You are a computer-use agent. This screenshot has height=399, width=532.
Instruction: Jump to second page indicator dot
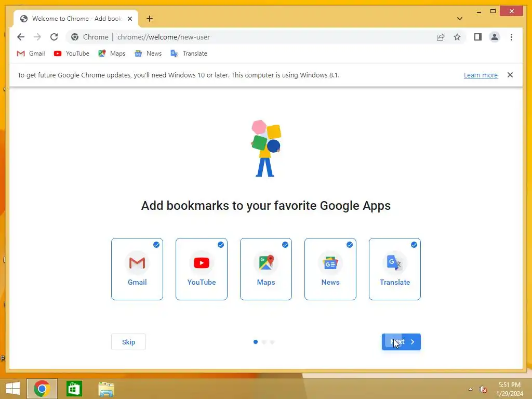pyautogui.click(x=264, y=342)
